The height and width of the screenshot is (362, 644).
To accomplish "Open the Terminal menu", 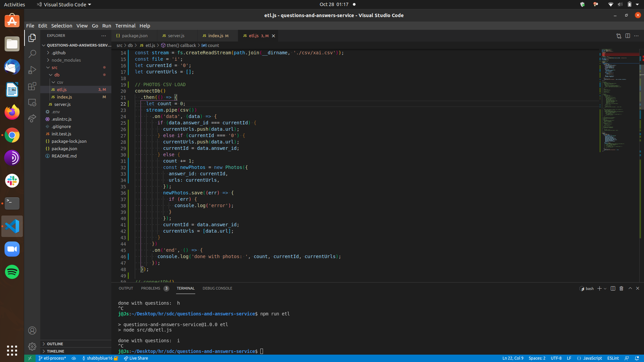I will click(x=125, y=26).
